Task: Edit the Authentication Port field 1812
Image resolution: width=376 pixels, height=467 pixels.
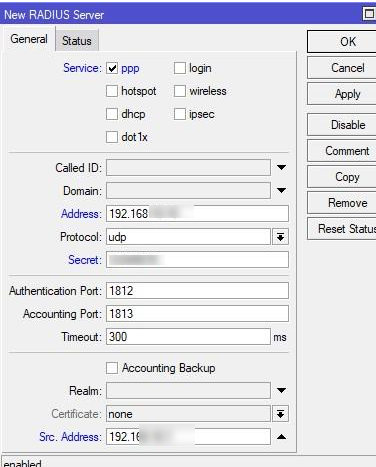Action: point(197,291)
